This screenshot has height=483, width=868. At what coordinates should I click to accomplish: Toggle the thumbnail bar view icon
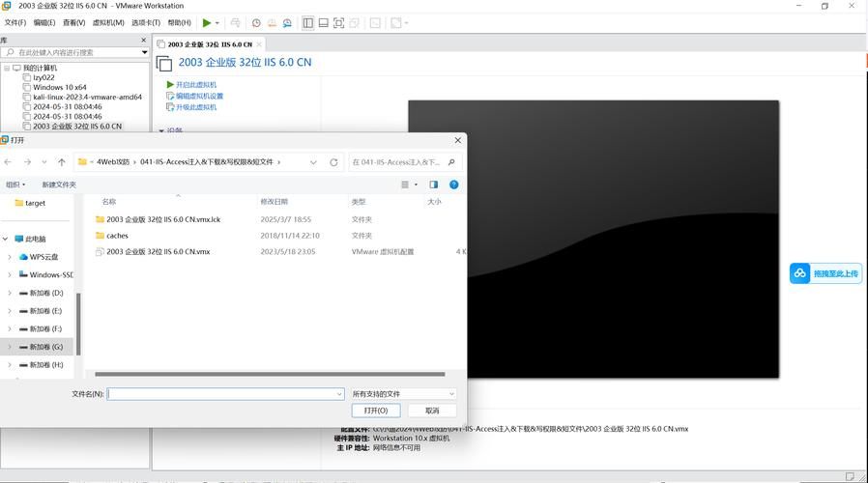323,22
